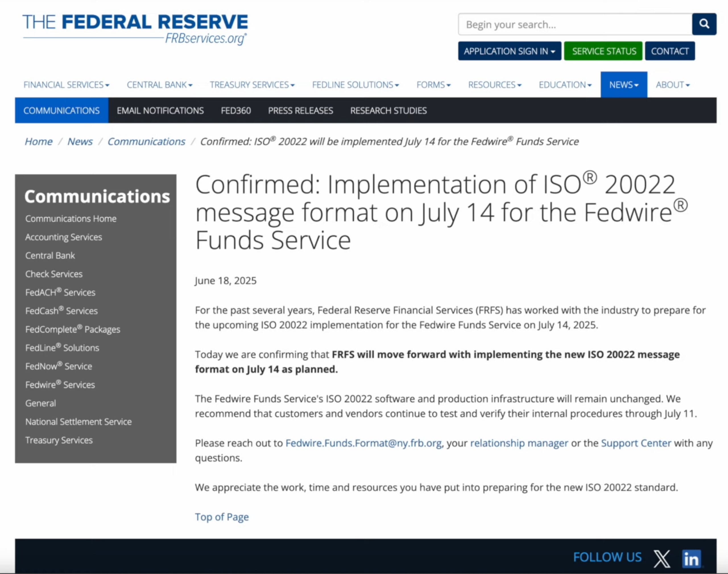The width and height of the screenshot is (728, 574).
Task: Open FedNow Service in sidebar
Action: click(59, 366)
